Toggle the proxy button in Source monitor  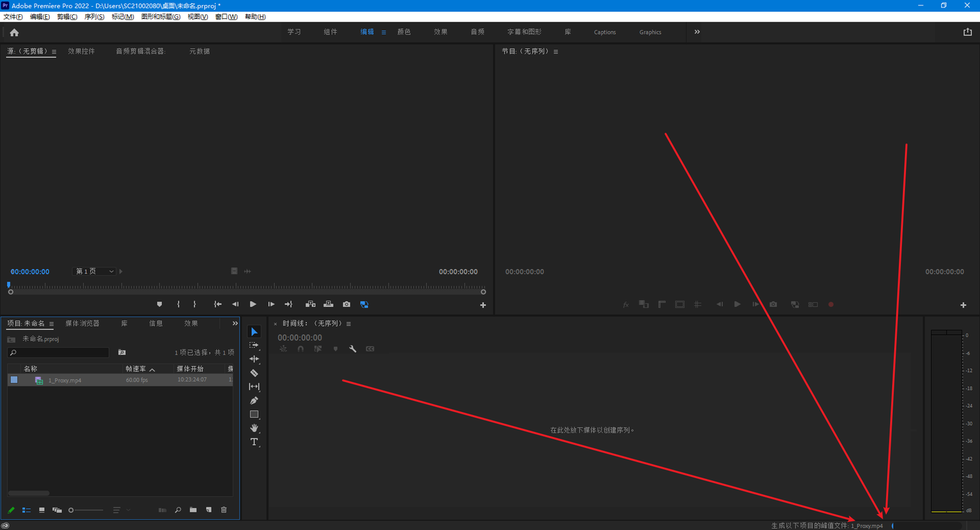tap(364, 305)
